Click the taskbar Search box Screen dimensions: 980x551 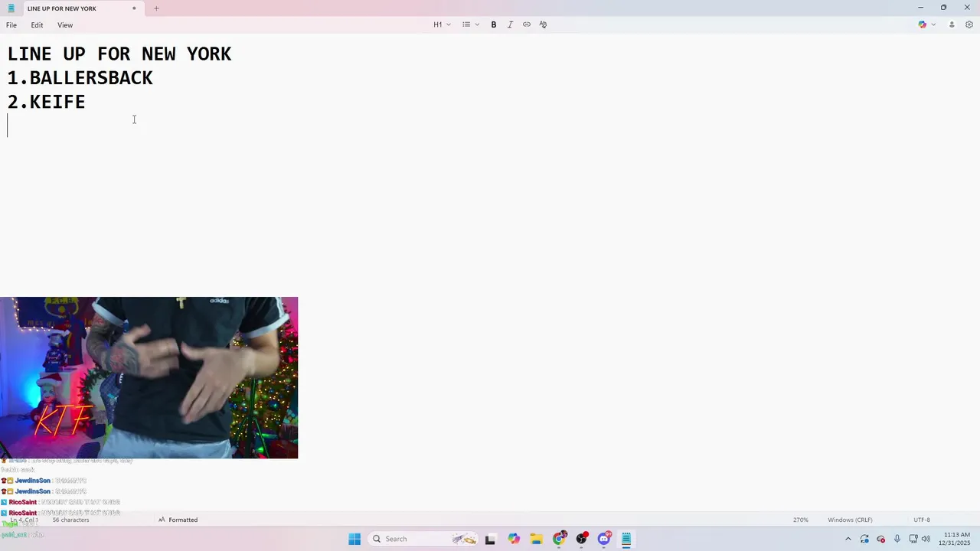tap(423, 539)
